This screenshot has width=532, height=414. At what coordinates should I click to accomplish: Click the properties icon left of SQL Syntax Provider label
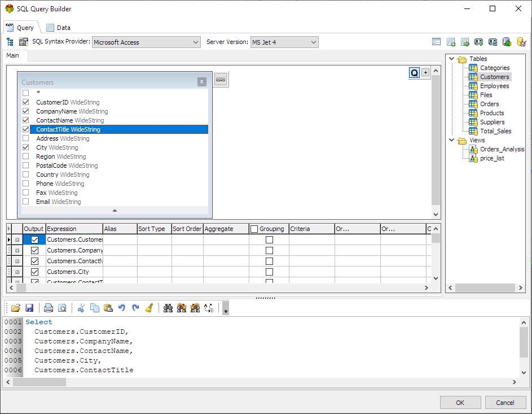pyautogui.click(x=23, y=42)
